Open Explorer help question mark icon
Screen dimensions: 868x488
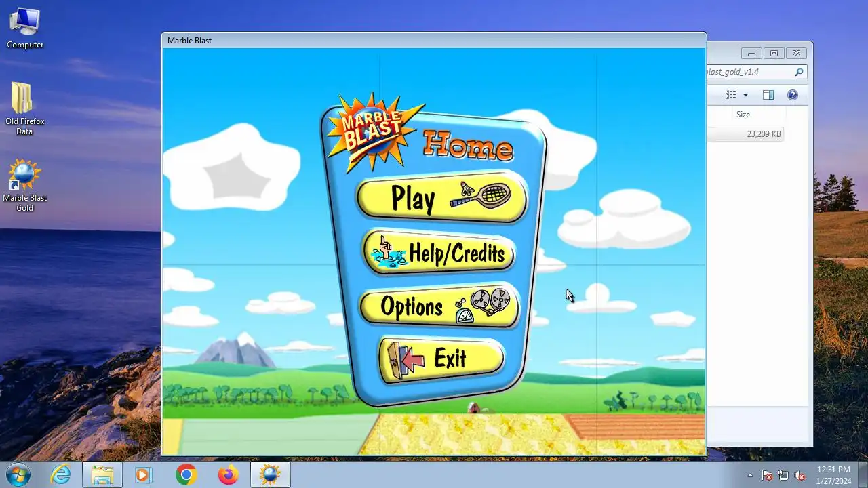[792, 95]
